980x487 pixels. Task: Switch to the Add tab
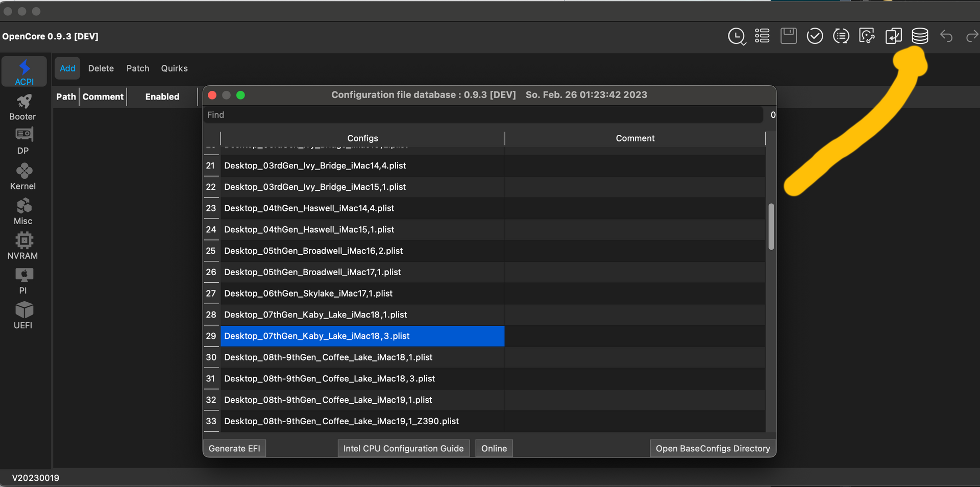(67, 68)
